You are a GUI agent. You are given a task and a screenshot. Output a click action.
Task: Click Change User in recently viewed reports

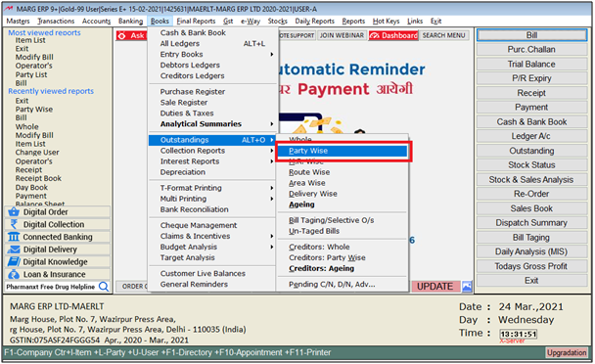coord(37,153)
